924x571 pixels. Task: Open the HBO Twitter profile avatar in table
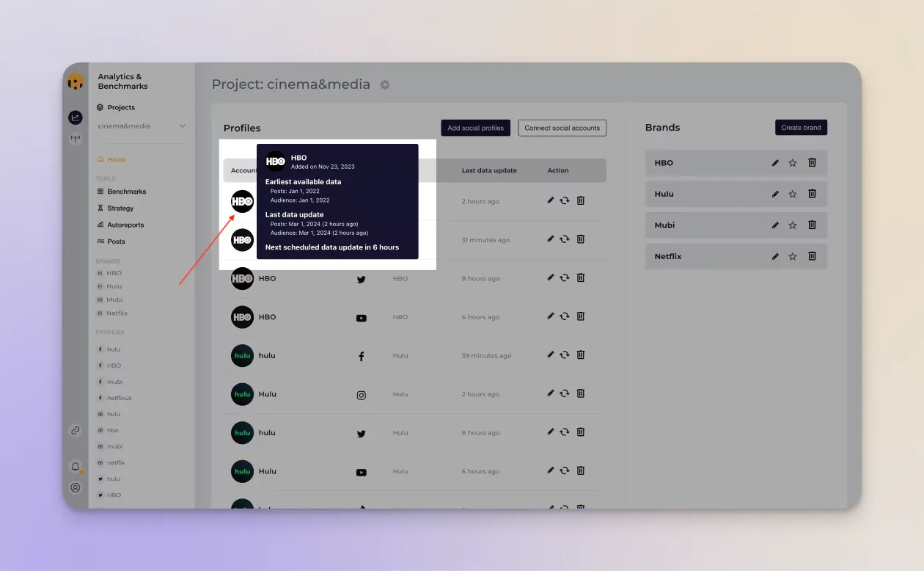pyautogui.click(x=242, y=278)
